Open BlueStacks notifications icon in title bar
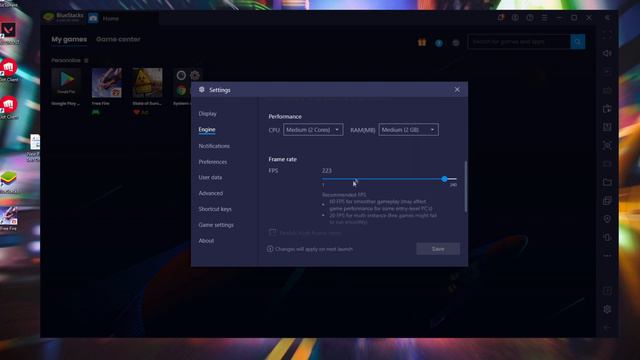Image resolution: width=640 pixels, height=360 pixels. pos(500,18)
